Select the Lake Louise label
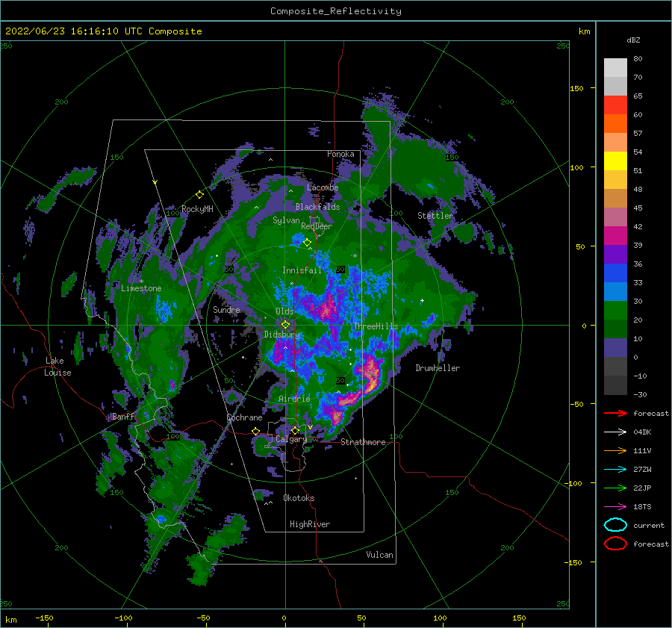 click(57, 367)
